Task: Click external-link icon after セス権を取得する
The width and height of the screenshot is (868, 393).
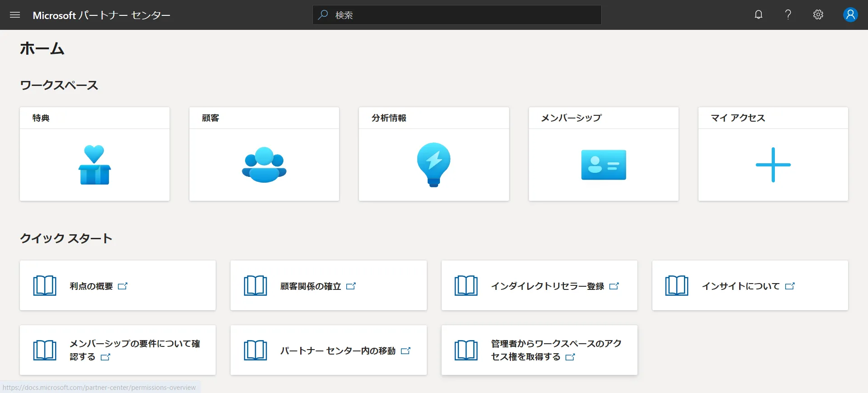Action: point(571,357)
